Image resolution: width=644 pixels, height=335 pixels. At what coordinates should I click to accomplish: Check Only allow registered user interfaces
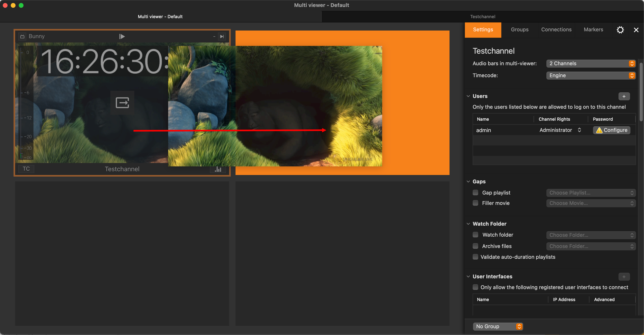click(475, 287)
